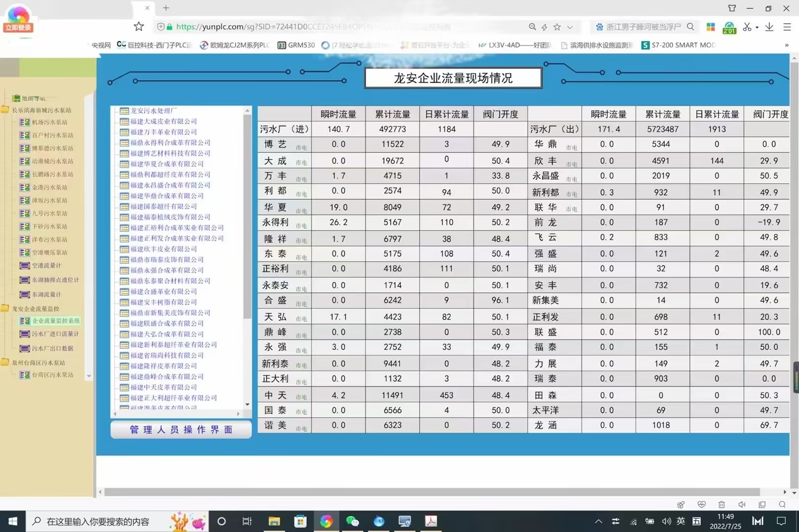Click the colorful apps grid extension icon
The image size is (799, 532).
[x=711, y=27]
